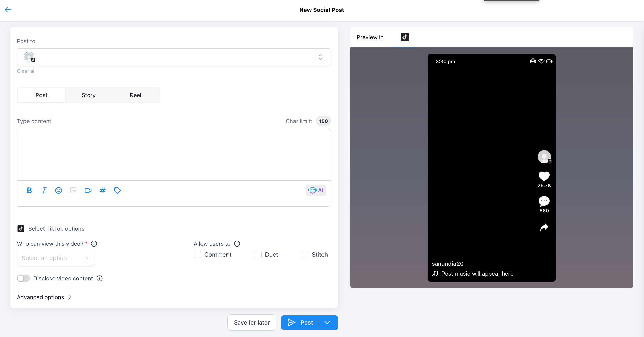Check the Duet checkbox

pos(258,254)
